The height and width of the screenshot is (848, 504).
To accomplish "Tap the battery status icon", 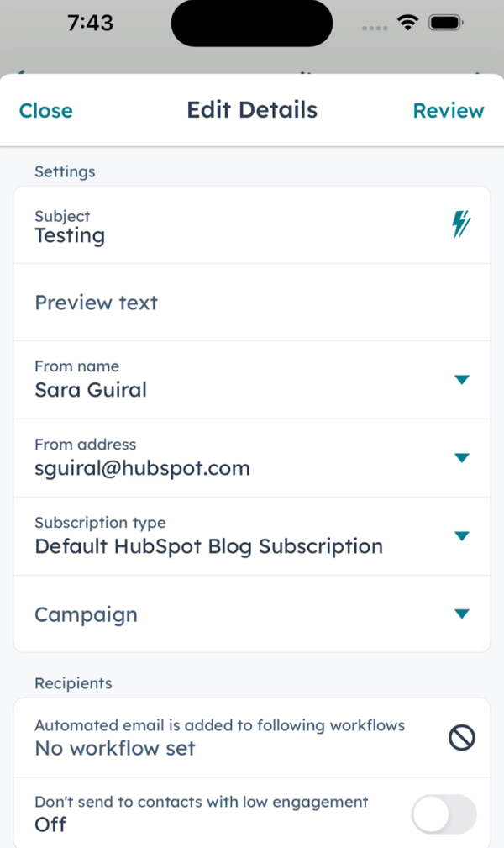I will 445,23.
